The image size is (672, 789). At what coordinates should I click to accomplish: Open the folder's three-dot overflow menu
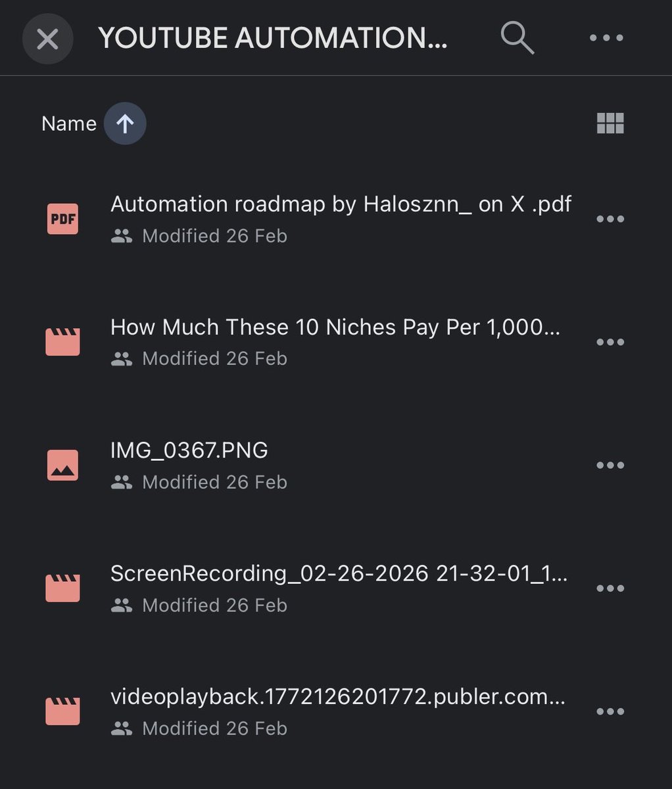tap(606, 38)
